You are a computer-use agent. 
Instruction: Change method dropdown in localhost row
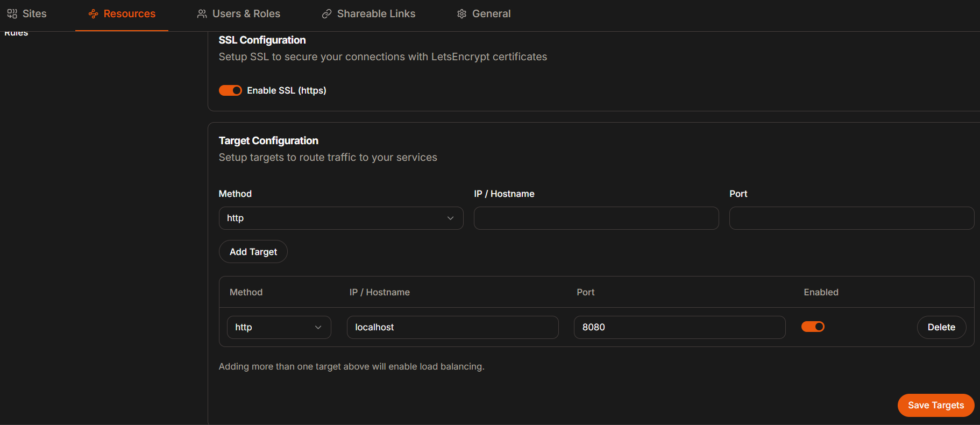click(x=279, y=327)
